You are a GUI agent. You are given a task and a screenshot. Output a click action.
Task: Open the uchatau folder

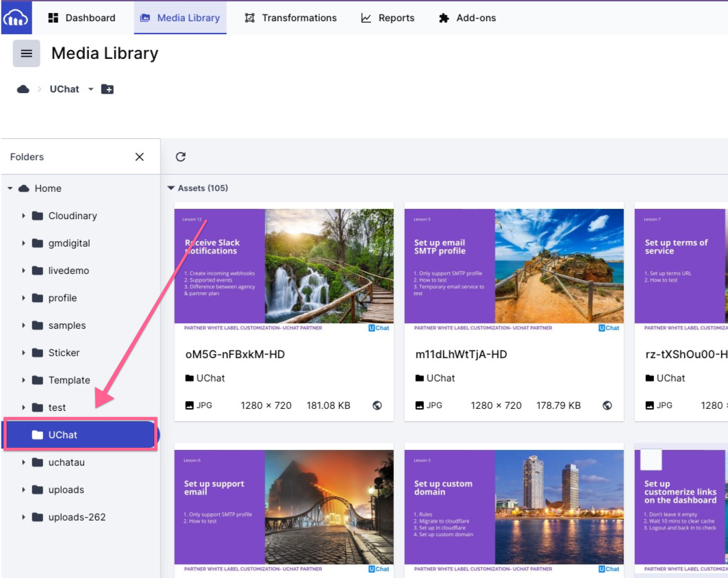pos(66,462)
